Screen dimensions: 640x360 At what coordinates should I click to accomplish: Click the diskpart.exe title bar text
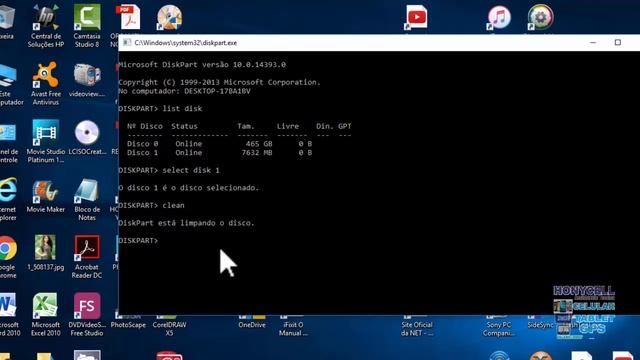[x=186, y=43]
